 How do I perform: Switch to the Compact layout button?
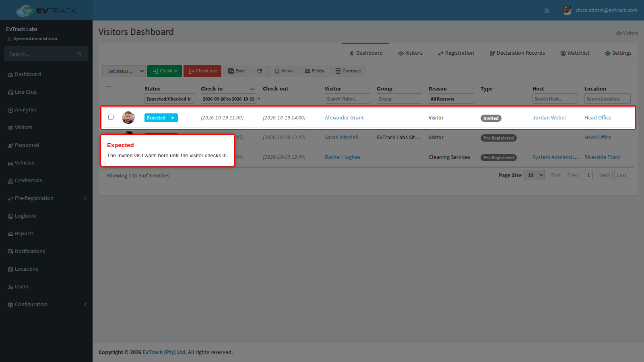[348, 71]
